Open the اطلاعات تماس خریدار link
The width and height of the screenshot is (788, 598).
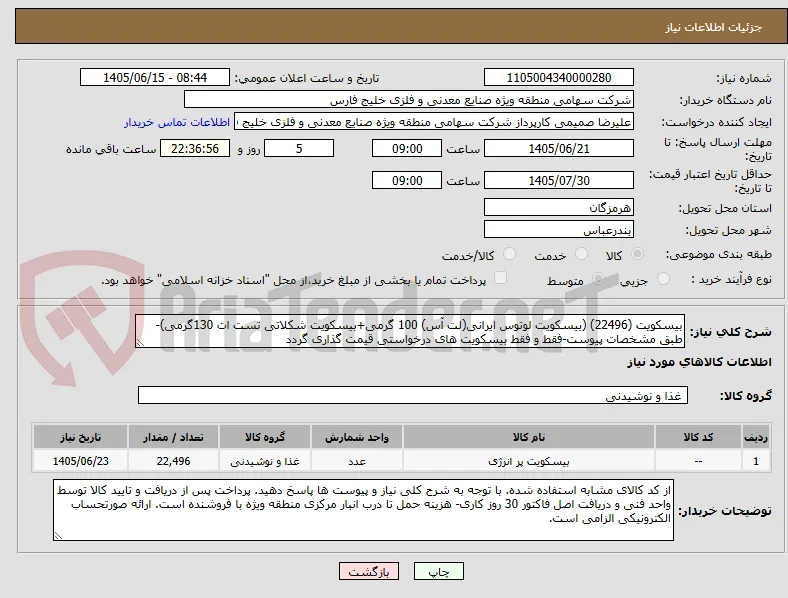177,122
